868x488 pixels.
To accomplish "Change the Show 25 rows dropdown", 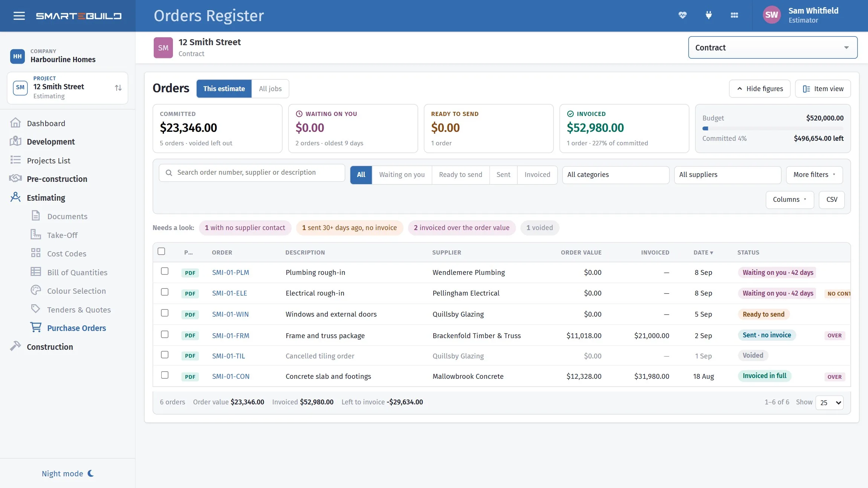I will coord(829,403).
